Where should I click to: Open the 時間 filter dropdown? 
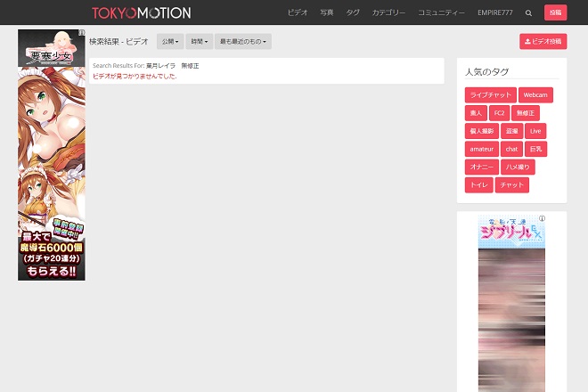pyautogui.click(x=199, y=42)
